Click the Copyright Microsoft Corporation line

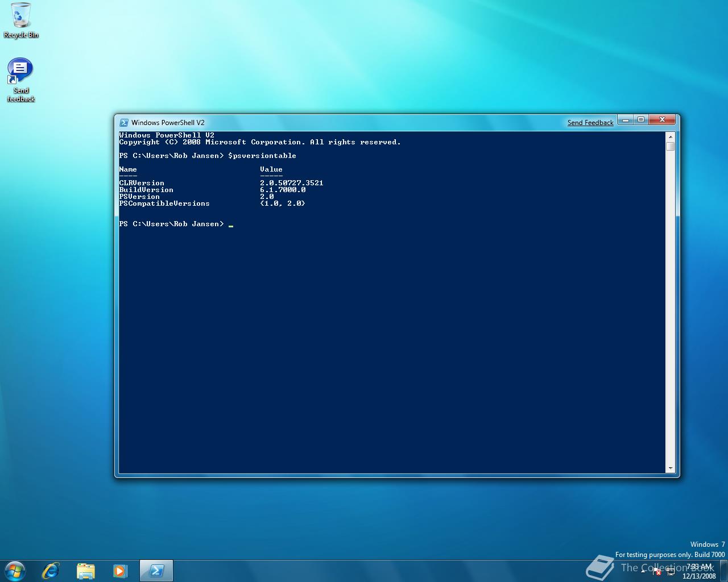260,142
